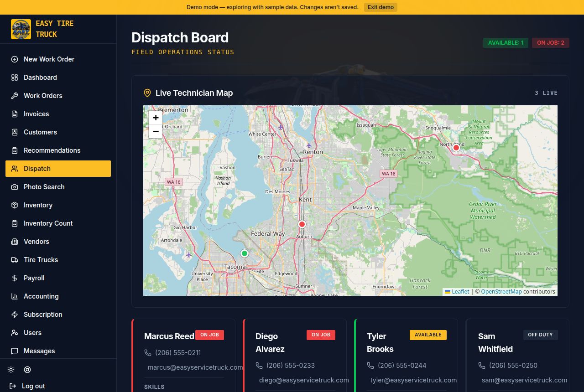Go to the Dashboard page
584x392 pixels.
point(58,77)
